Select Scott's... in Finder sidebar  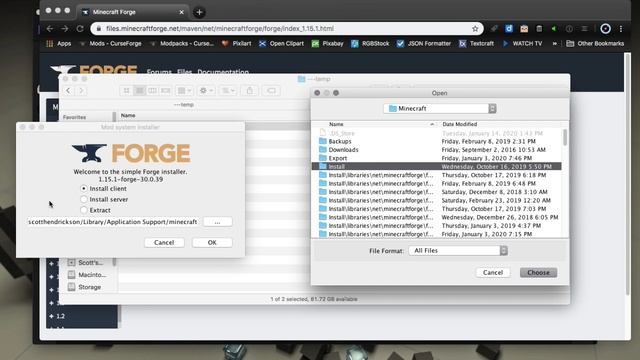(x=86, y=262)
